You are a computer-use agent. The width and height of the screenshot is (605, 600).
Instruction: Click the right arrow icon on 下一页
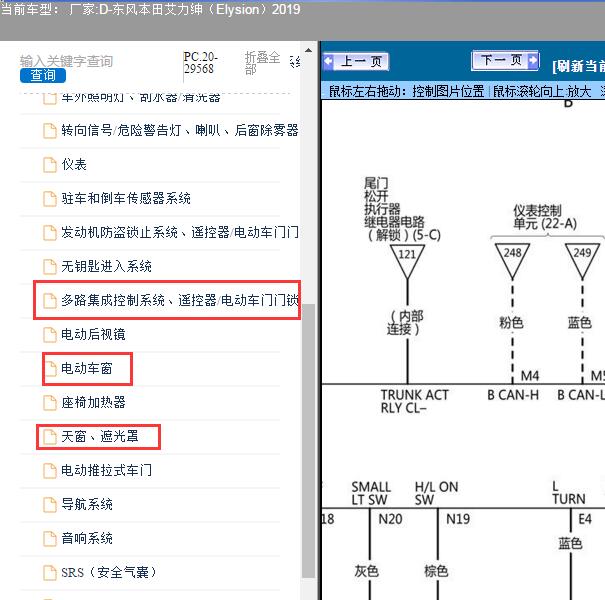click(533, 60)
